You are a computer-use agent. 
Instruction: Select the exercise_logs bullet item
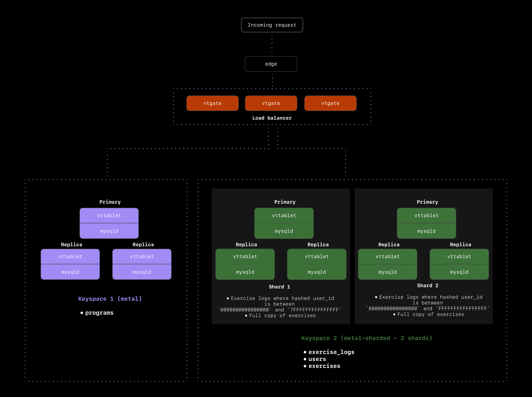(332, 352)
